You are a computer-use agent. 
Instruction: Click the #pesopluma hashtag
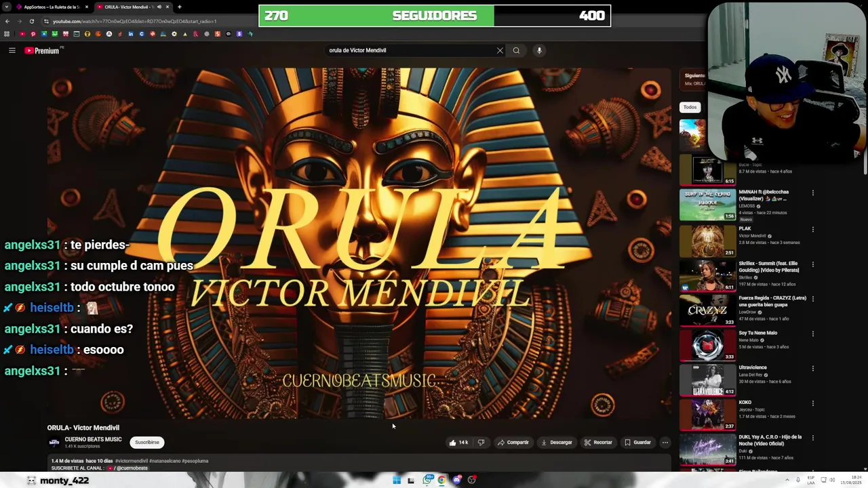(195, 461)
